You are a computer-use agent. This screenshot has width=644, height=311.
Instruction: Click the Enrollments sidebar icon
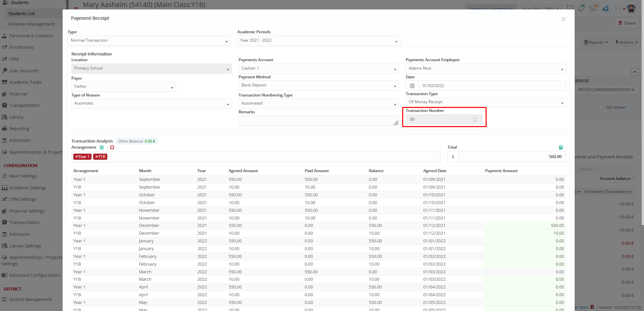pyautogui.click(x=4, y=47)
